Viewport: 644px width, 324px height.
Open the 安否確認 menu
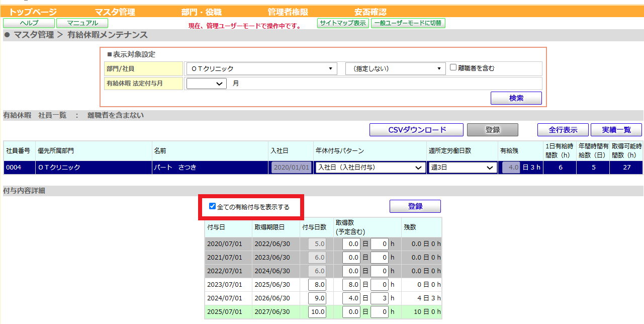point(371,12)
